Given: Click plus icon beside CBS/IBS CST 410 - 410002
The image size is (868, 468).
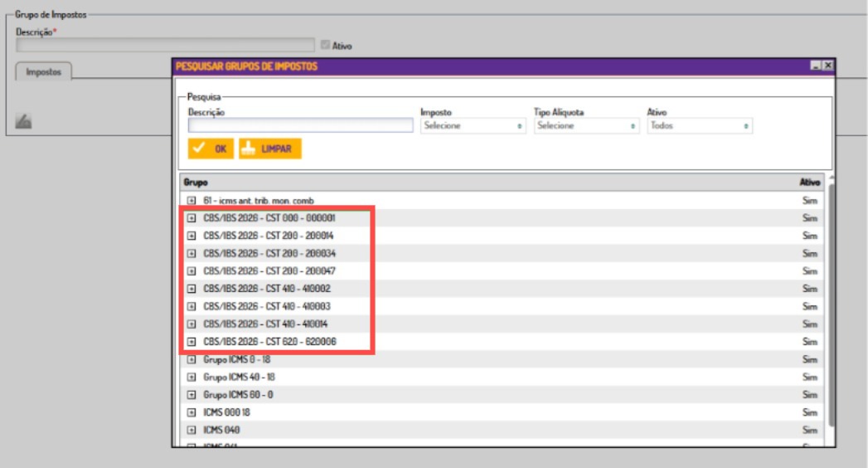Looking at the screenshot, I should [192, 289].
